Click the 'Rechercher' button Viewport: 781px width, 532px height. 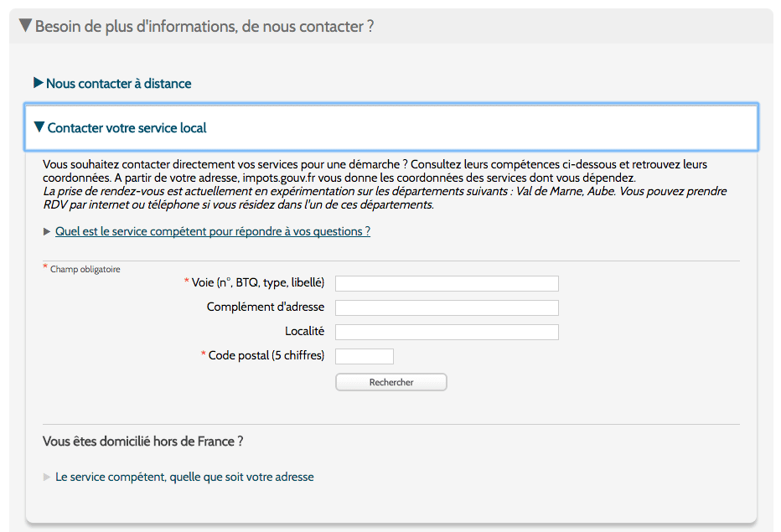[x=391, y=382]
